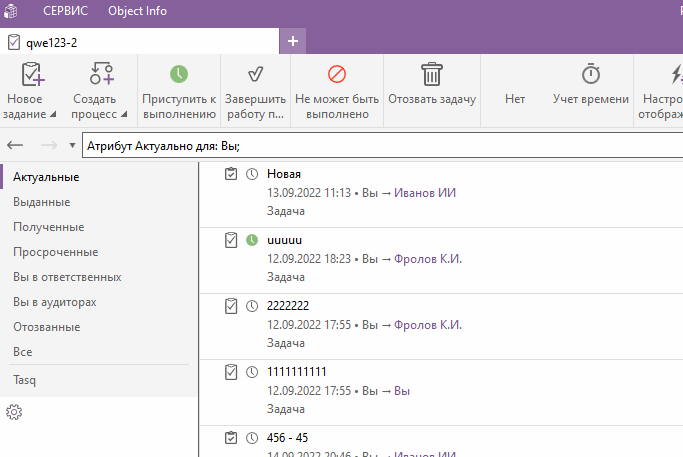Open the Object Info menu
The image size is (683, 457).
137,11
